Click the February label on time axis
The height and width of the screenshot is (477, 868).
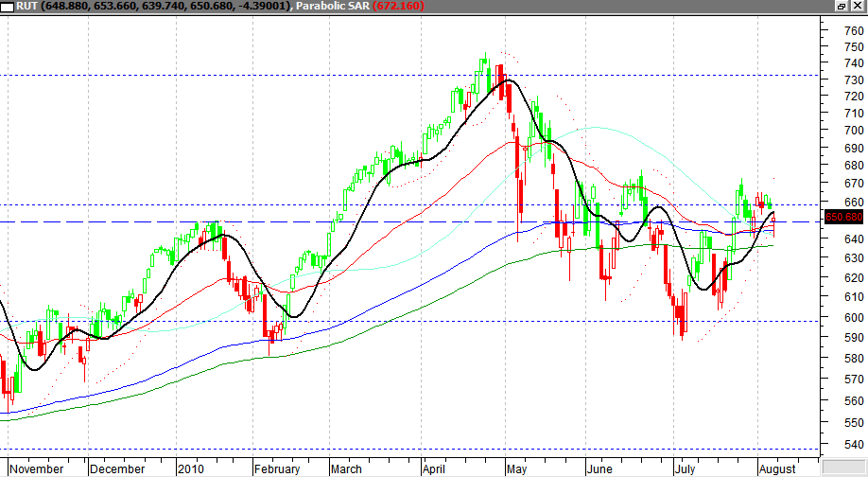pos(277,469)
